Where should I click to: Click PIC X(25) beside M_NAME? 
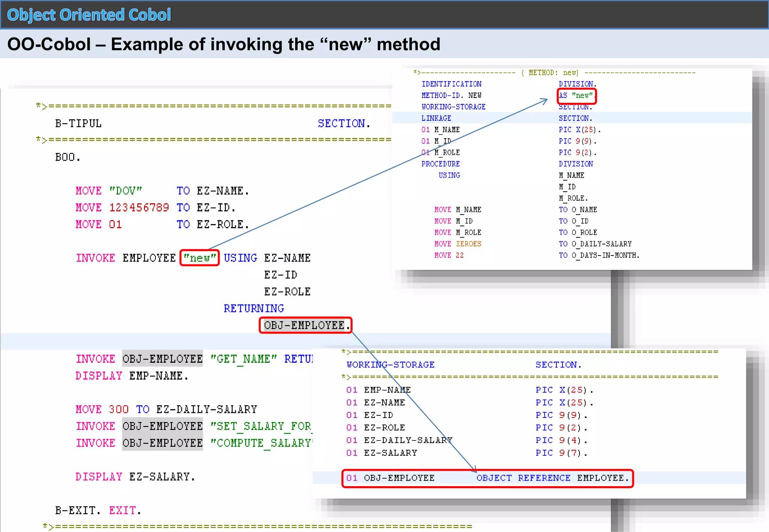(x=580, y=130)
